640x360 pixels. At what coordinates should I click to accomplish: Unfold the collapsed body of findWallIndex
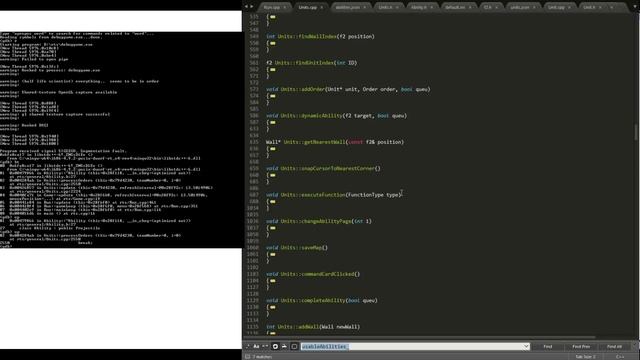coord(273,43)
